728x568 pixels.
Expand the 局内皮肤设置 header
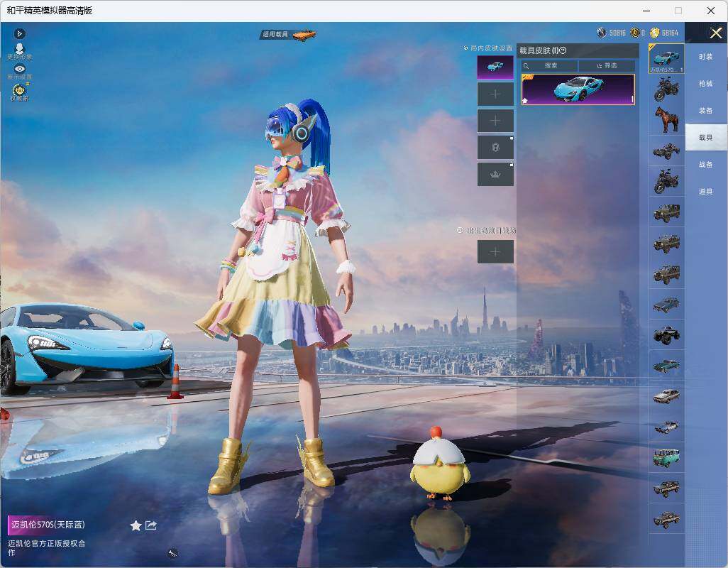[x=488, y=48]
